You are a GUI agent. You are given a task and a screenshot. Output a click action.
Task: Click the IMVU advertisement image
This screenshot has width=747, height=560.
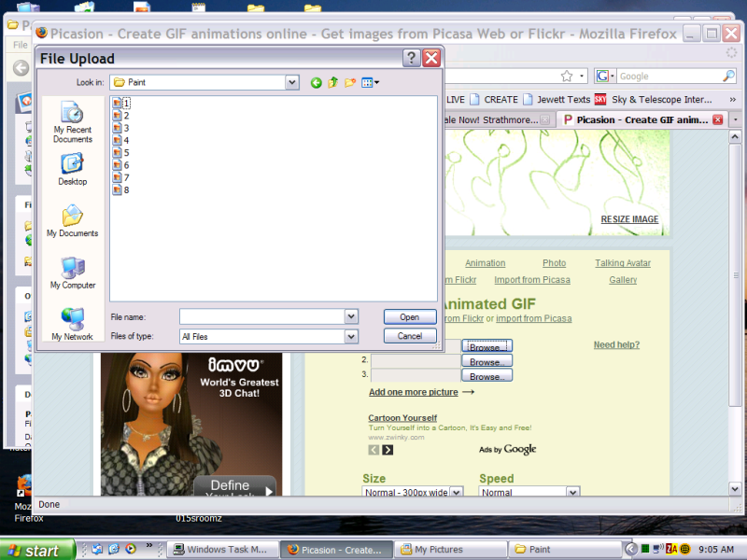coord(191,424)
